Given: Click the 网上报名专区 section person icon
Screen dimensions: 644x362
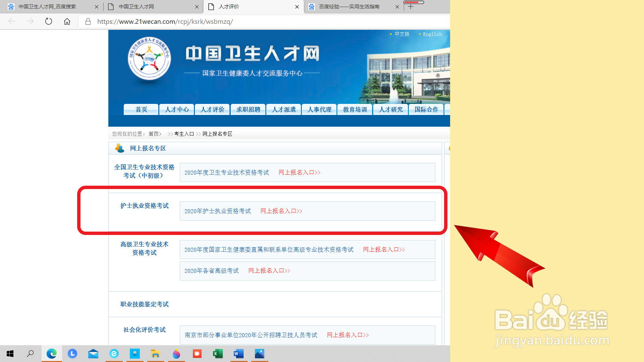Looking at the screenshot, I should [119, 148].
